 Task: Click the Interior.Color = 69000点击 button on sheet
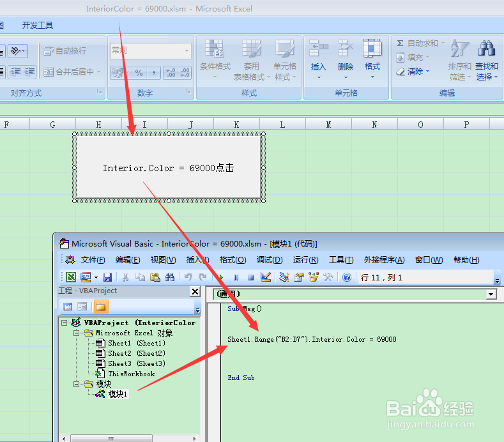click(169, 167)
